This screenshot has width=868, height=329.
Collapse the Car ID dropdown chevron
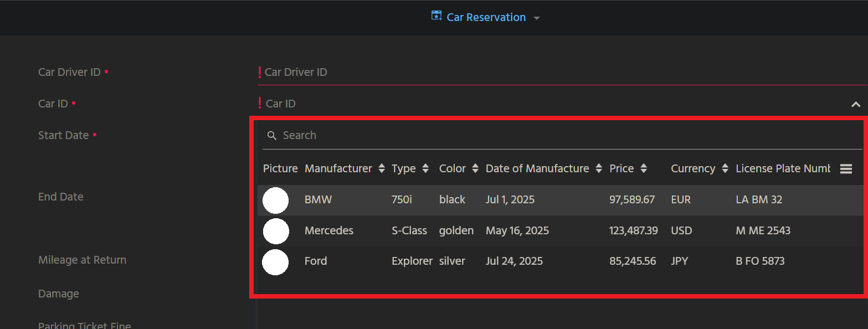(855, 104)
